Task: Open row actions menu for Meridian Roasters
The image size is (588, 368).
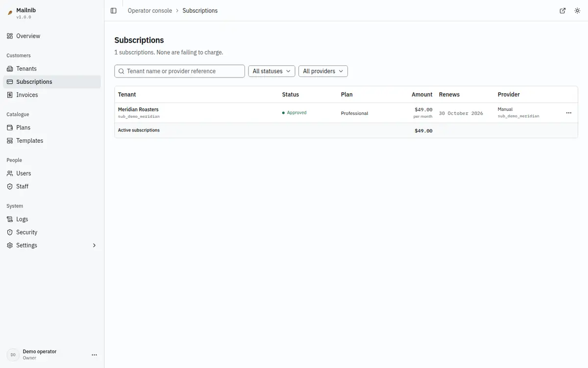Action: point(569,113)
